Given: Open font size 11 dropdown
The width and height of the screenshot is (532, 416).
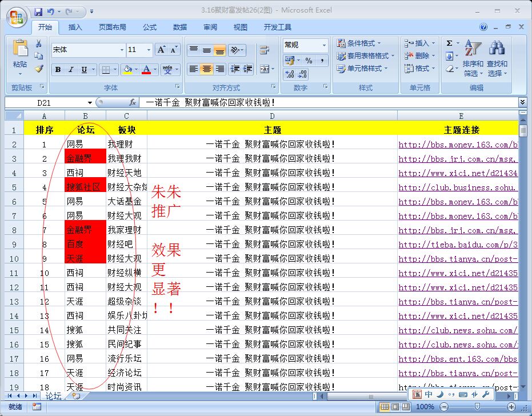Looking at the screenshot, I should [149, 50].
